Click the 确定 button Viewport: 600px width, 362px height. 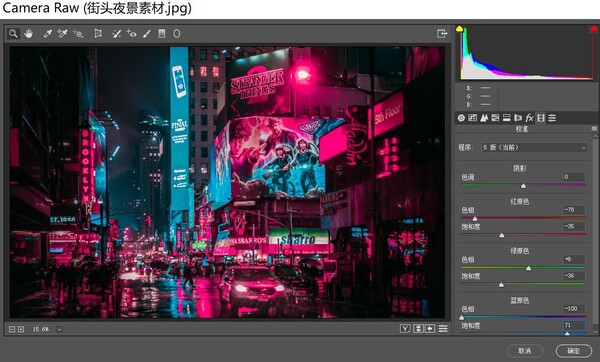point(573,351)
